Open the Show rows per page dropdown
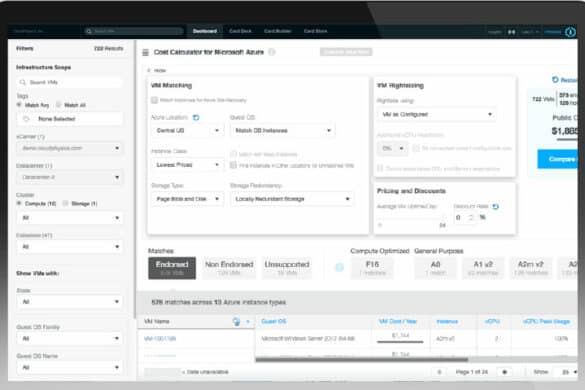The height and width of the screenshot is (390, 585). pyautogui.click(x=567, y=372)
